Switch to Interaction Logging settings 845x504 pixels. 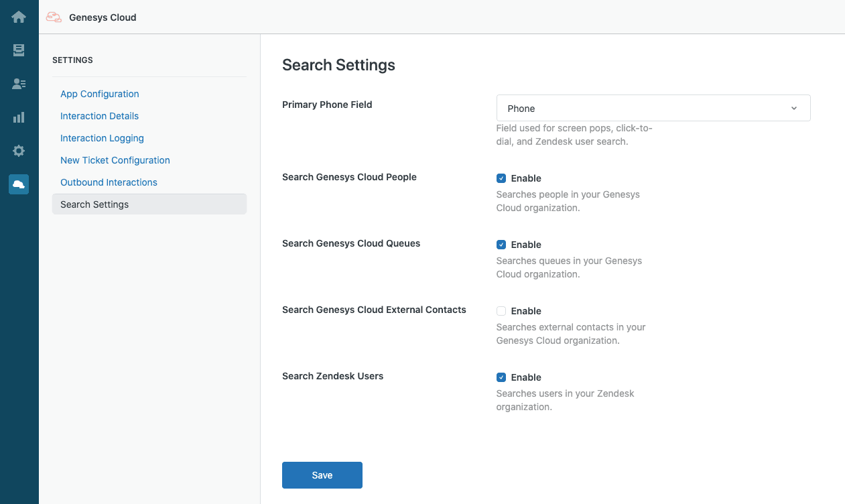tap(102, 138)
